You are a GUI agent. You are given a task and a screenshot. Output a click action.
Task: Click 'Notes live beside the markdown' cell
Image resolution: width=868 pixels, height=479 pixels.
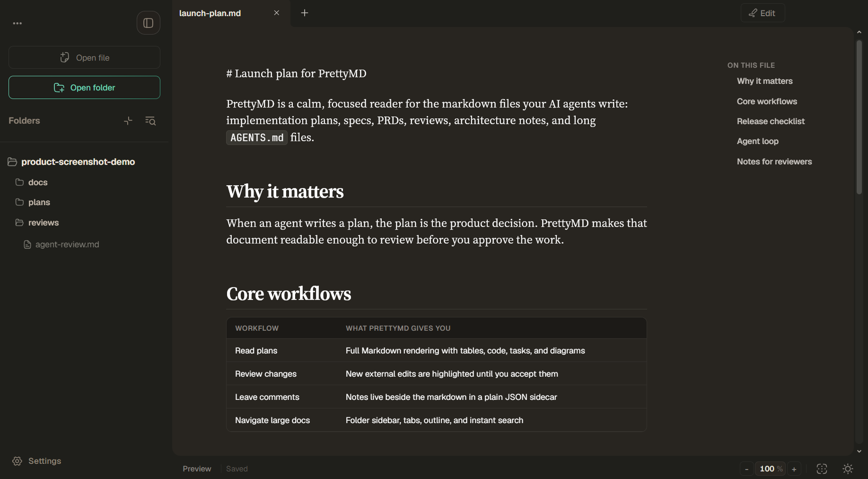[451, 397]
